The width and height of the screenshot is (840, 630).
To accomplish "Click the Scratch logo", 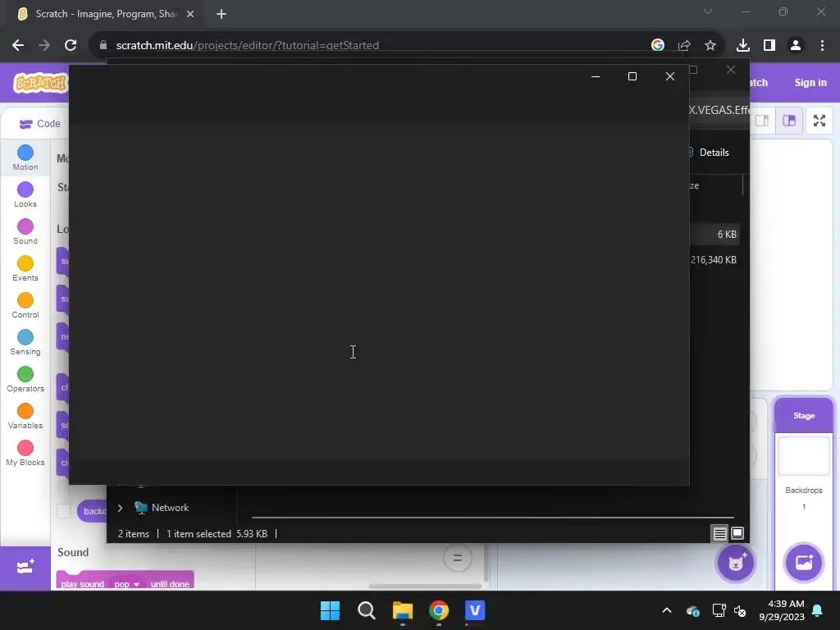I will pyautogui.click(x=41, y=83).
